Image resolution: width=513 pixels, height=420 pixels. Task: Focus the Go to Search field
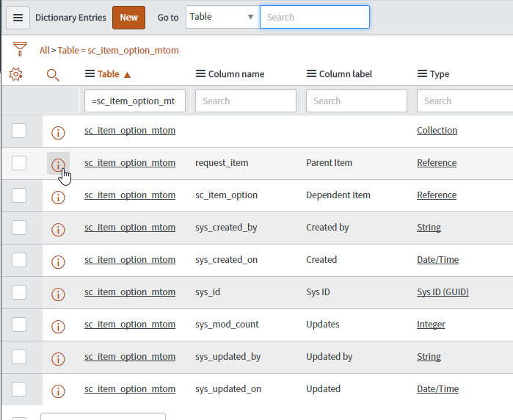(315, 17)
